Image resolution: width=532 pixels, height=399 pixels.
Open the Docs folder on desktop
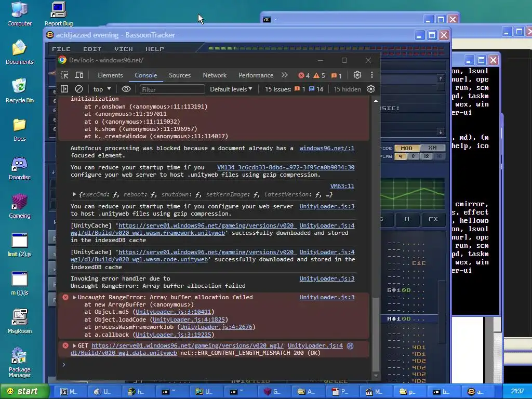point(19,129)
